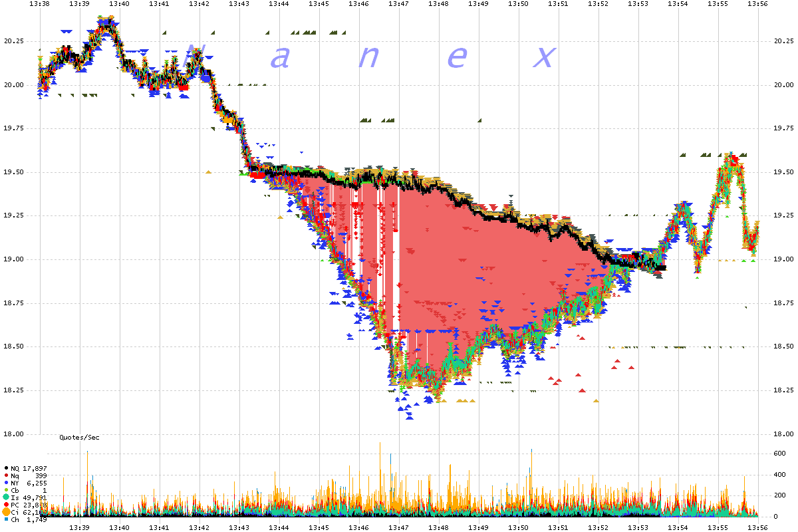
Task: Click the blue NY legend dot
Action: click(x=6, y=483)
